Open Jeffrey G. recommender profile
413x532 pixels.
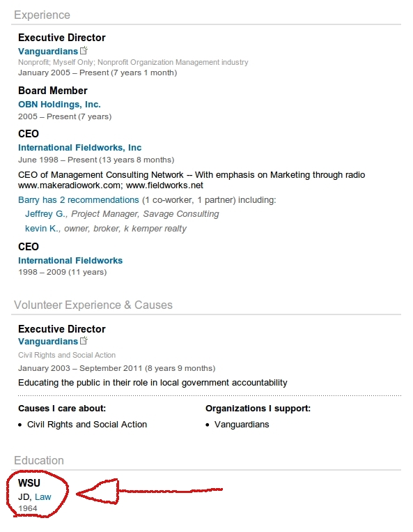[x=46, y=214]
